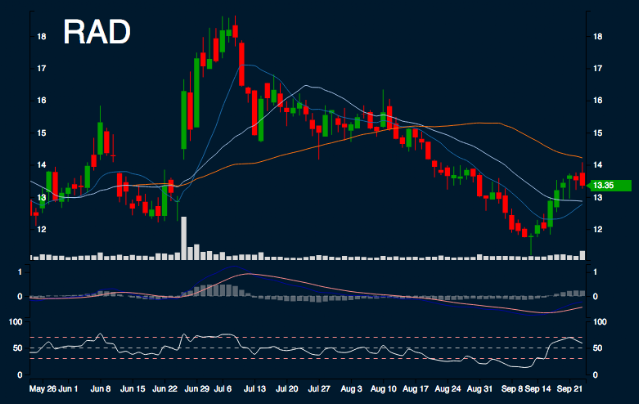639x404 pixels.
Task: Click the Aug 31 date label
Action: [480, 389]
